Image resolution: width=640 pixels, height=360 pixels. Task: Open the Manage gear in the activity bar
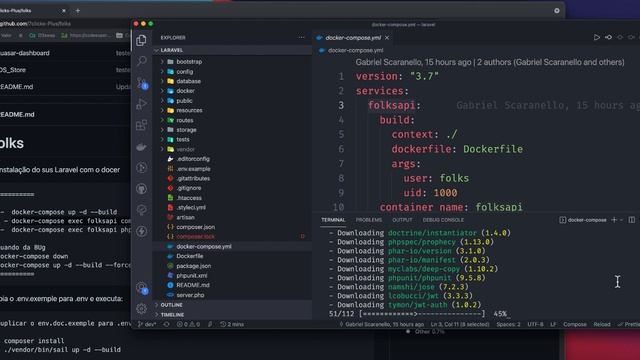(142, 309)
